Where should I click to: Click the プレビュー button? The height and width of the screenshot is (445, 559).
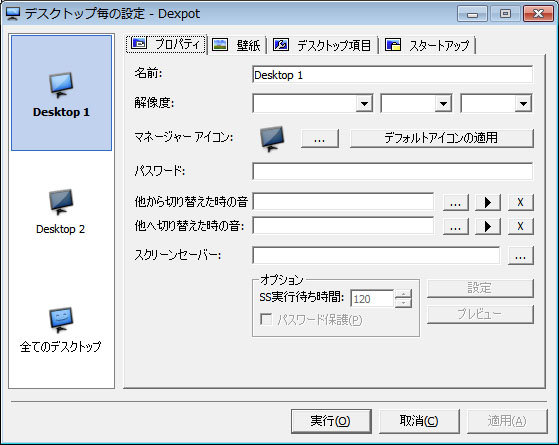[480, 314]
